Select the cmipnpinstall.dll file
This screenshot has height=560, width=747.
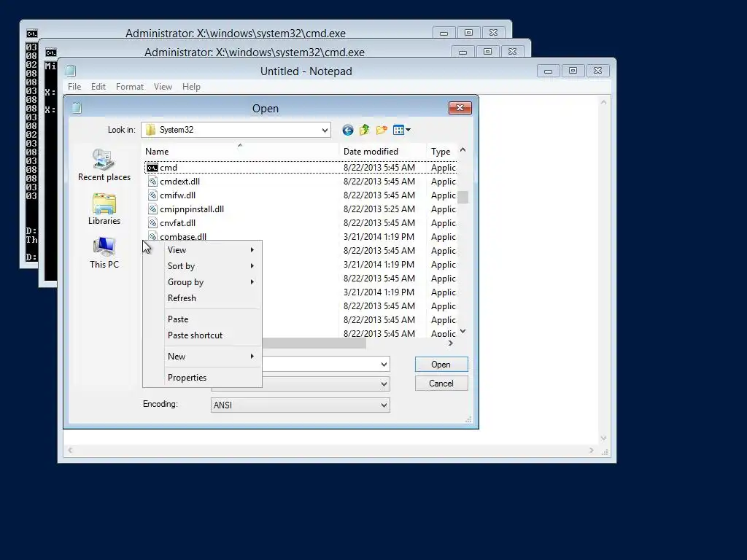coord(192,209)
